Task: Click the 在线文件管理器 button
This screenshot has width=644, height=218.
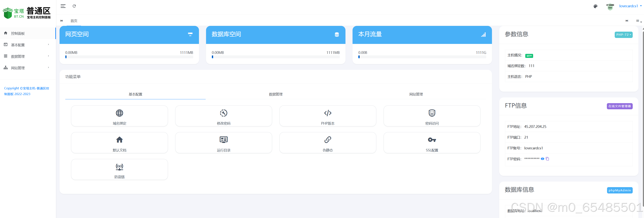Action: (x=619, y=106)
